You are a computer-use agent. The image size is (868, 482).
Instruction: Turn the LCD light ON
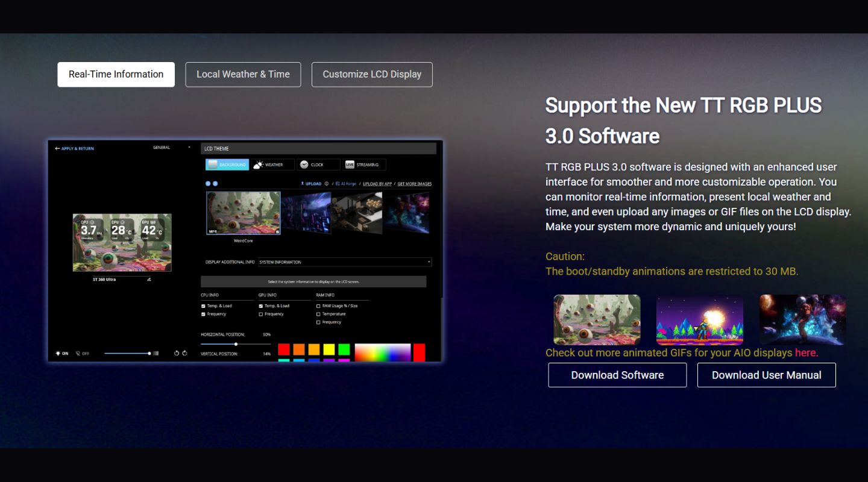[62, 354]
